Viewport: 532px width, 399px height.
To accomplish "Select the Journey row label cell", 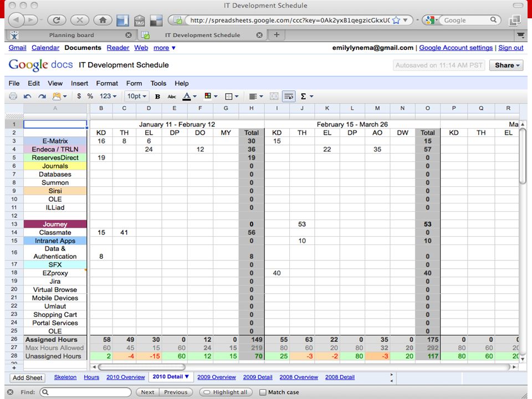I will click(55, 224).
